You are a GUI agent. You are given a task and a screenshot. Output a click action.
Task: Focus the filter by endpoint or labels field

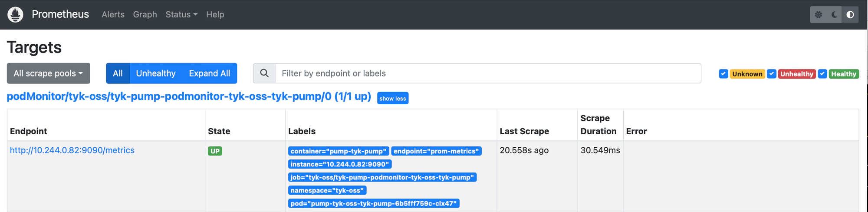(x=488, y=73)
